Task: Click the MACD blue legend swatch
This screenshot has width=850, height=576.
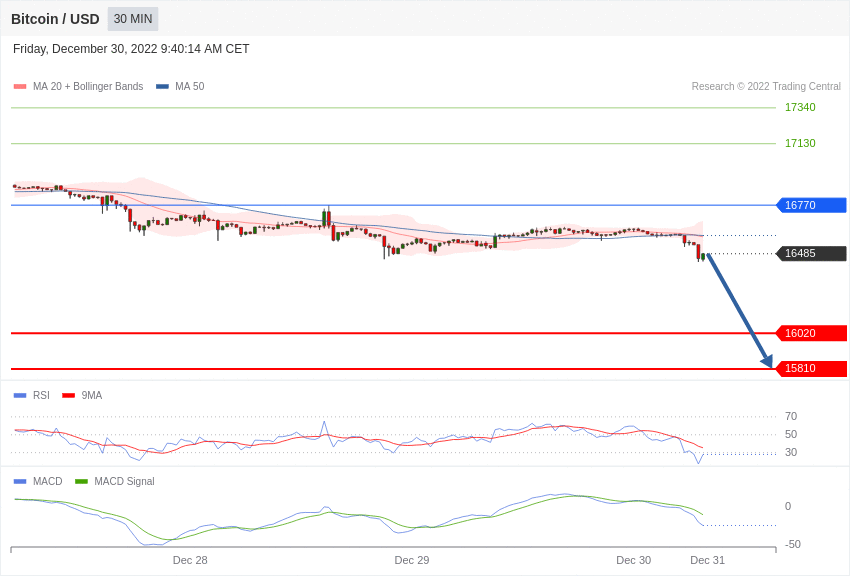Action: (20, 482)
